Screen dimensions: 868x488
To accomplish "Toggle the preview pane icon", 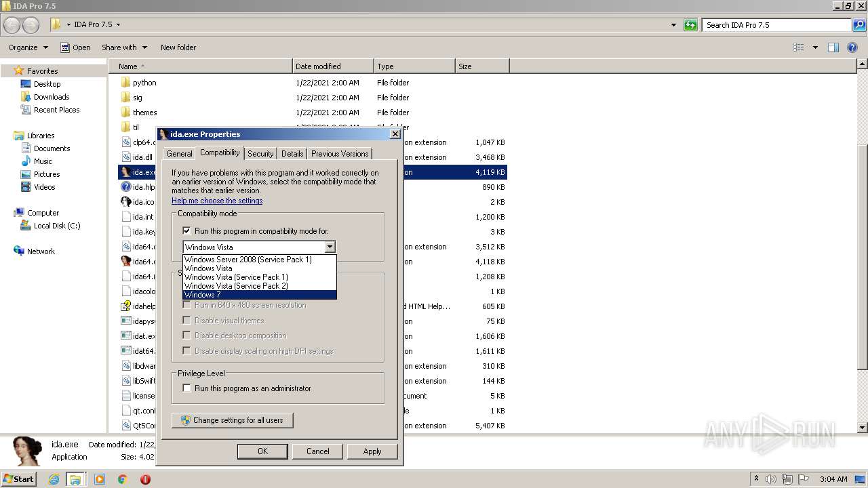I will (x=833, y=47).
